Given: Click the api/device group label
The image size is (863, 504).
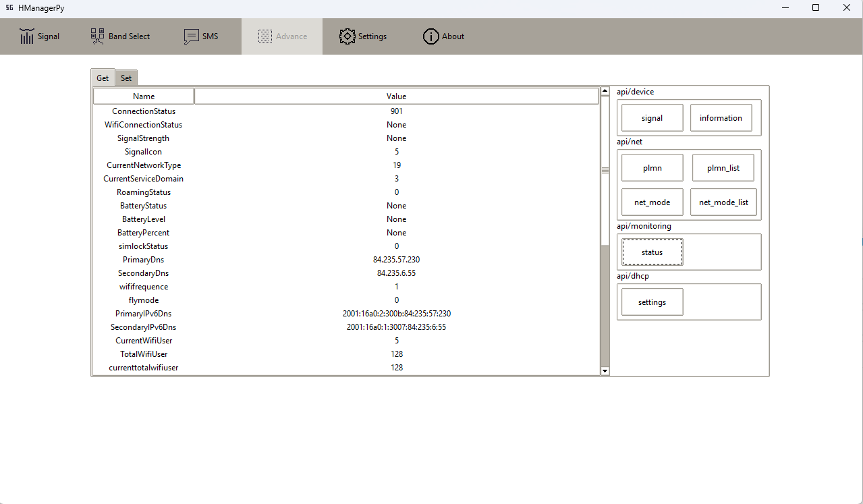Looking at the screenshot, I should coord(635,92).
